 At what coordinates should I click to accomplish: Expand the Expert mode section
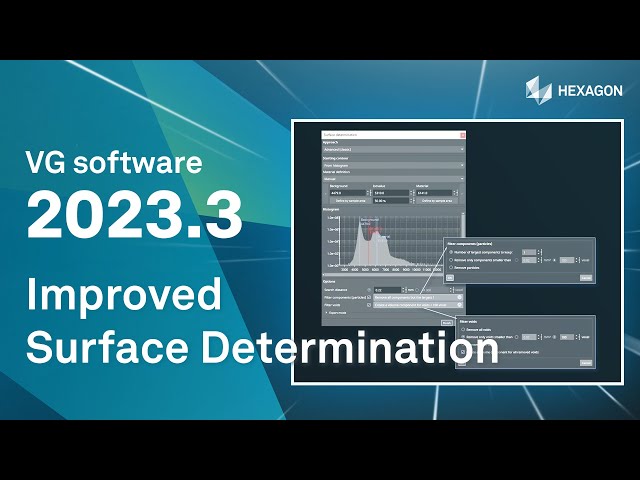336,313
